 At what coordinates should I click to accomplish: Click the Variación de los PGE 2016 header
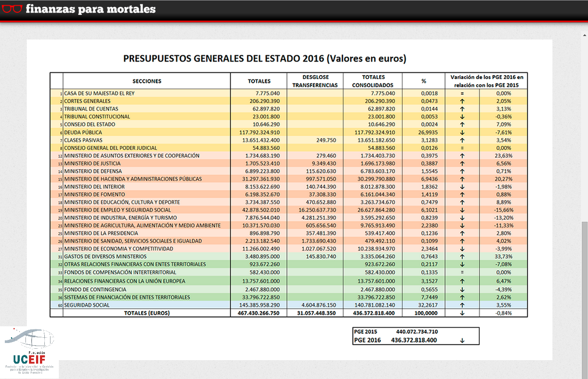(x=487, y=81)
